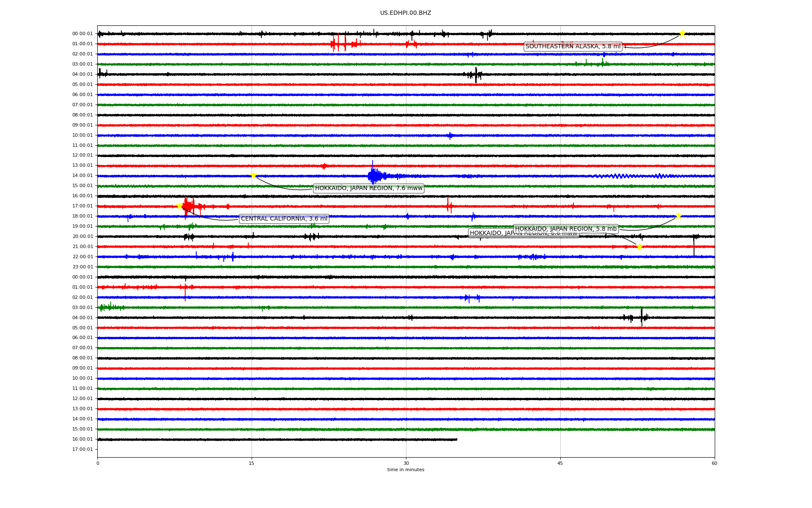Viewport: 812px width, 508px height.
Task: Click the end of the last black 16:00:01 trace
Action: click(x=456, y=439)
